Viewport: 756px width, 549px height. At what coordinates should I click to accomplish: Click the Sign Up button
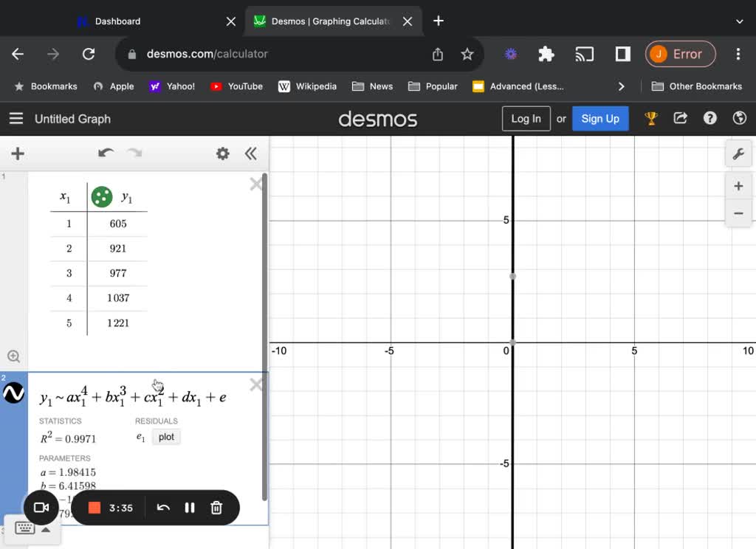tap(600, 119)
